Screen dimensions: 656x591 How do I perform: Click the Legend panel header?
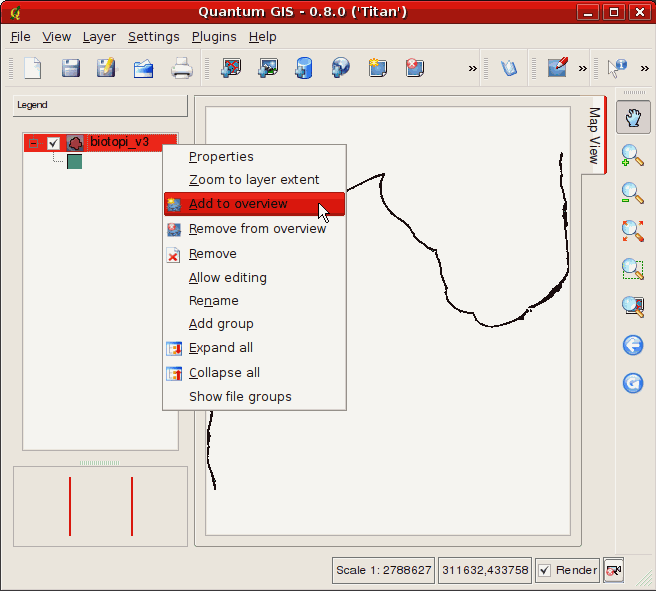pyautogui.click(x=100, y=105)
